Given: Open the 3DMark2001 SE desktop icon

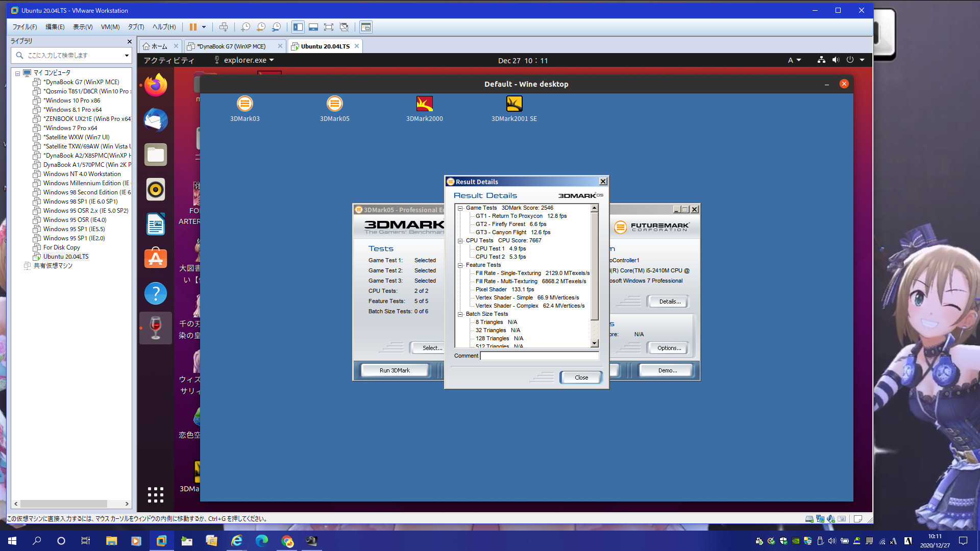Looking at the screenshot, I should pyautogui.click(x=514, y=109).
